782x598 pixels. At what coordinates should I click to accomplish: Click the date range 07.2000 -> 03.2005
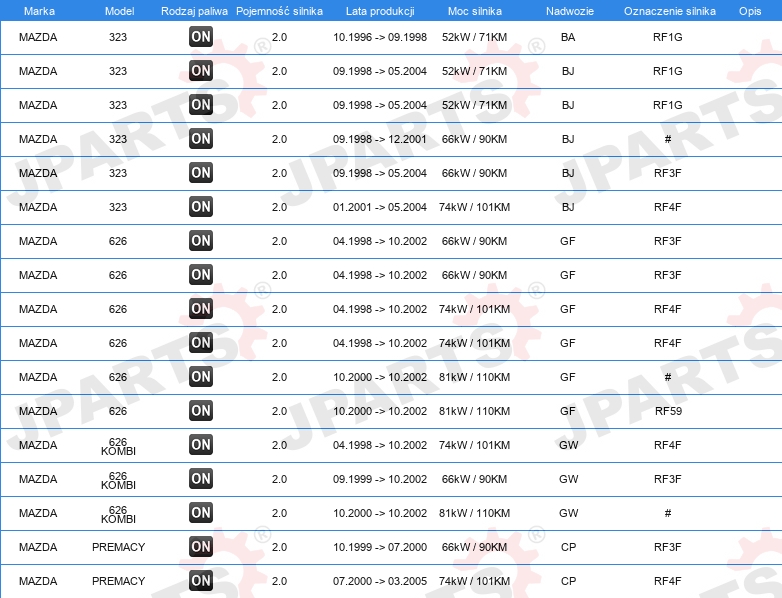pos(380,581)
